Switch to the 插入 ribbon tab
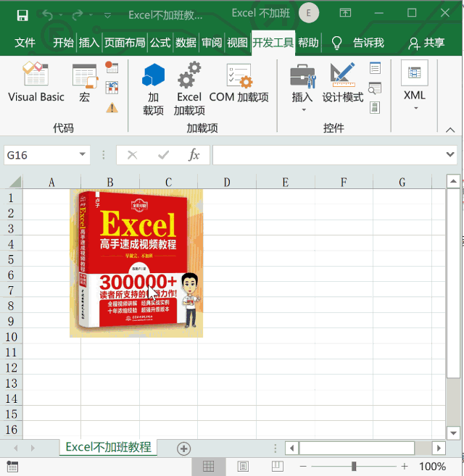 [89, 43]
